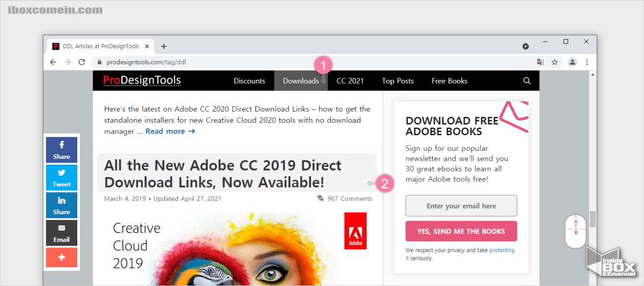Click the Read more link
This screenshot has height=286, width=644.
pyautogui.click(x=170, y=131)
